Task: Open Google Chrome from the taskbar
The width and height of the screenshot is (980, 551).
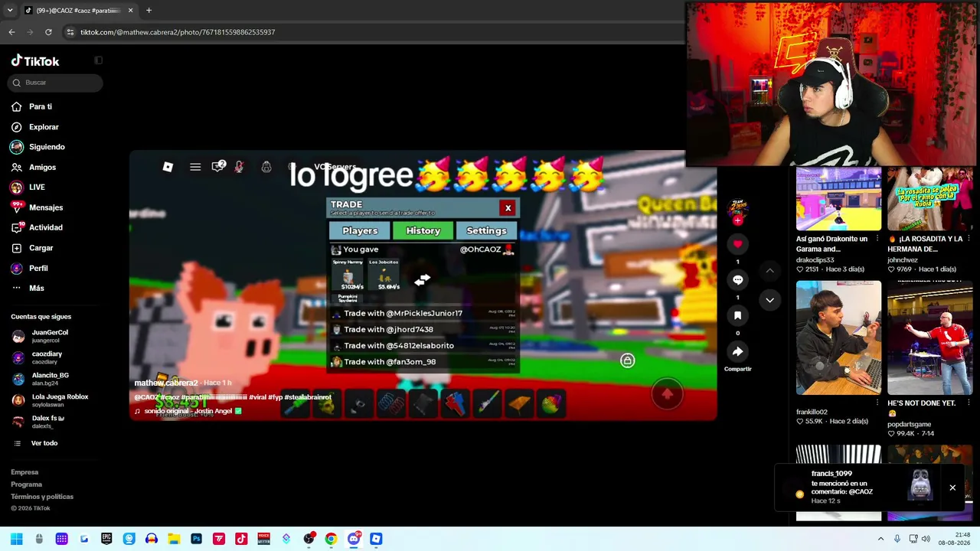Action: click(331, 539)
